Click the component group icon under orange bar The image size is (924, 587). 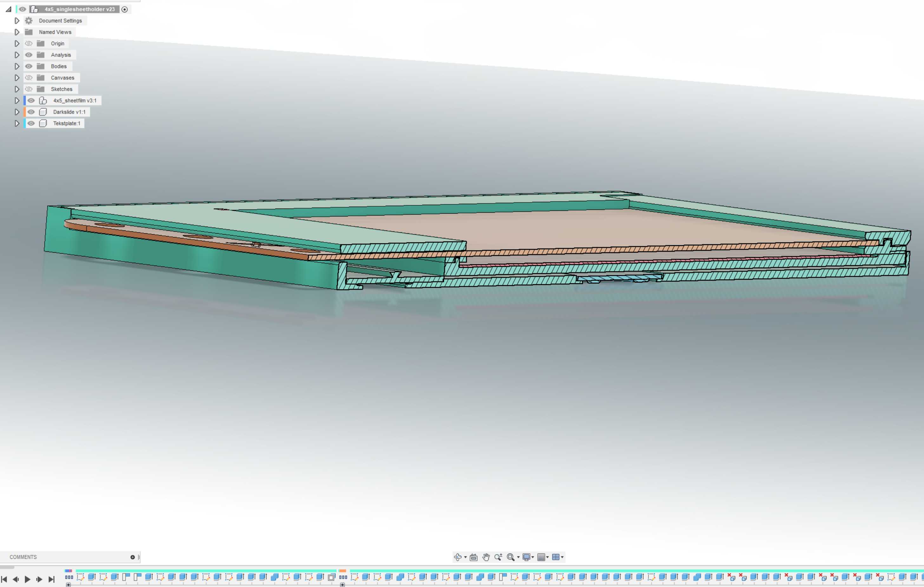click(x=343, y=577)
